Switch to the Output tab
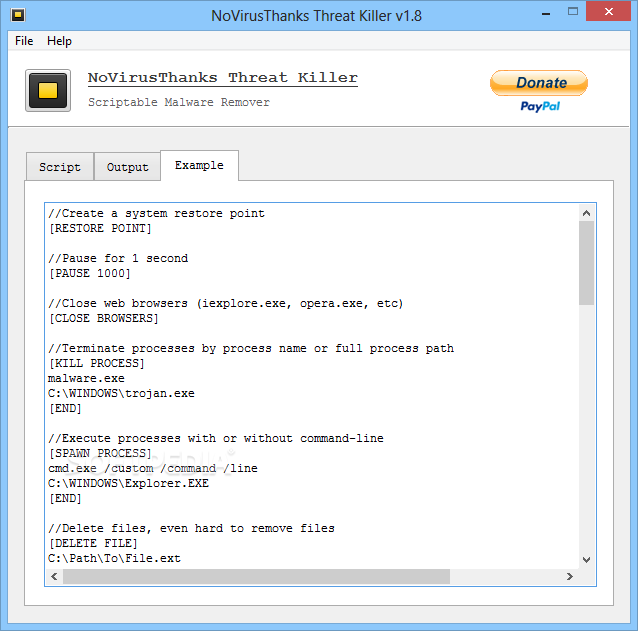 pos(127,167)
